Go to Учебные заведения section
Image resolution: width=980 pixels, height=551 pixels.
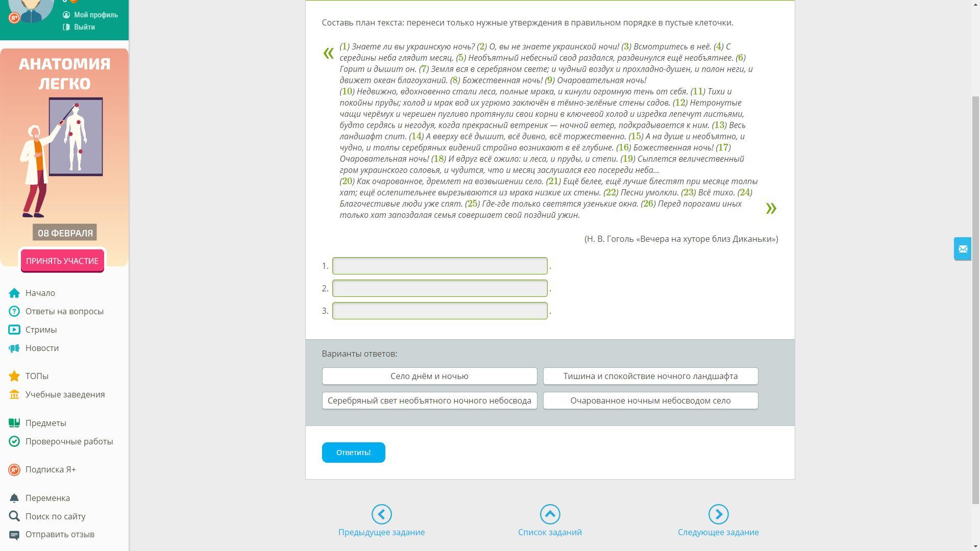[x=65, y=394]
